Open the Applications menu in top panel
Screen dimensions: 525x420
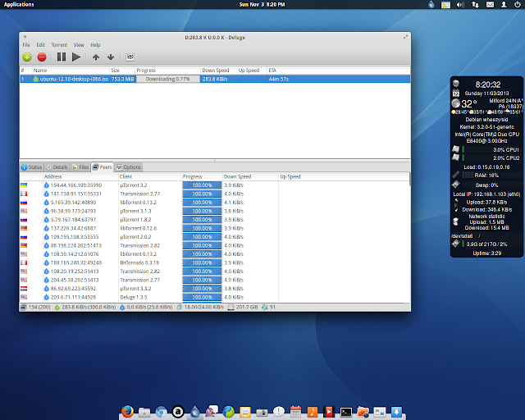[x=19, y=4]
